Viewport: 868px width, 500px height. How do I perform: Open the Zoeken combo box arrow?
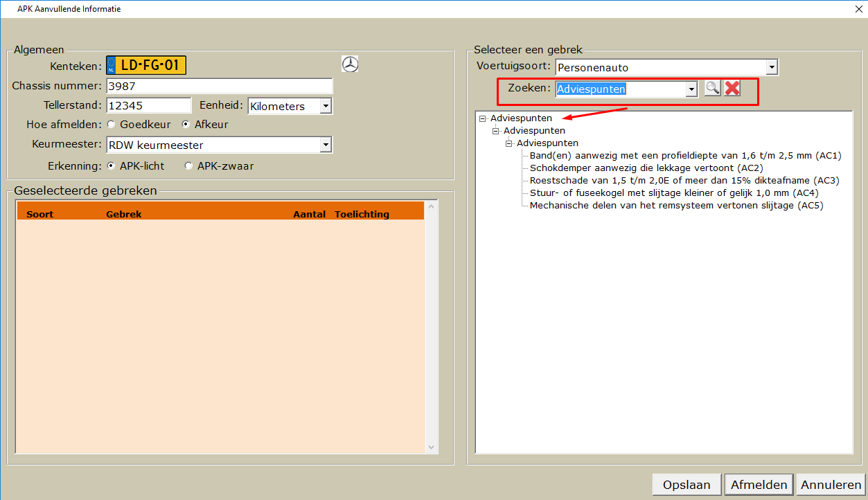pos(691,89)
